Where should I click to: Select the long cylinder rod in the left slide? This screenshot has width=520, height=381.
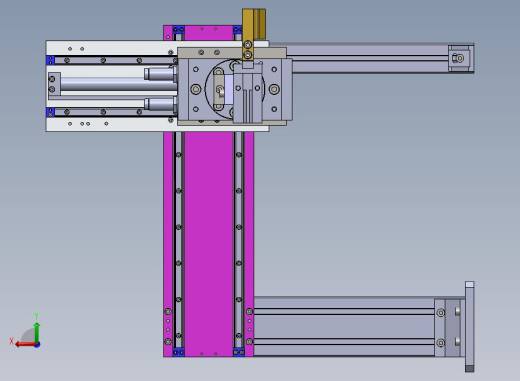[x=118, y=84]
